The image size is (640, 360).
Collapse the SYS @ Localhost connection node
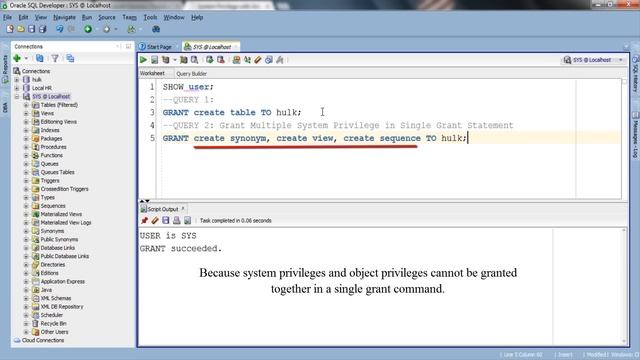tap(17, 96)
